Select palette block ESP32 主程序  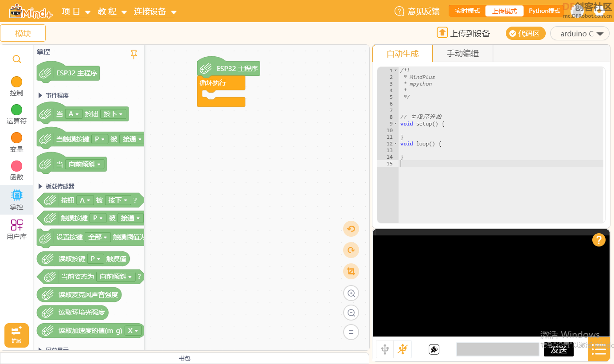[68, 71]
